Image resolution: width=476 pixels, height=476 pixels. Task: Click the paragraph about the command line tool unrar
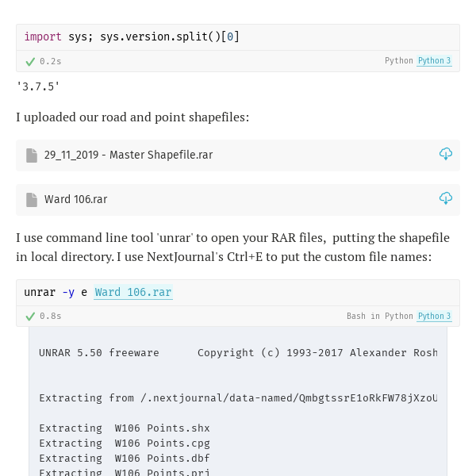tap(232, 247)
